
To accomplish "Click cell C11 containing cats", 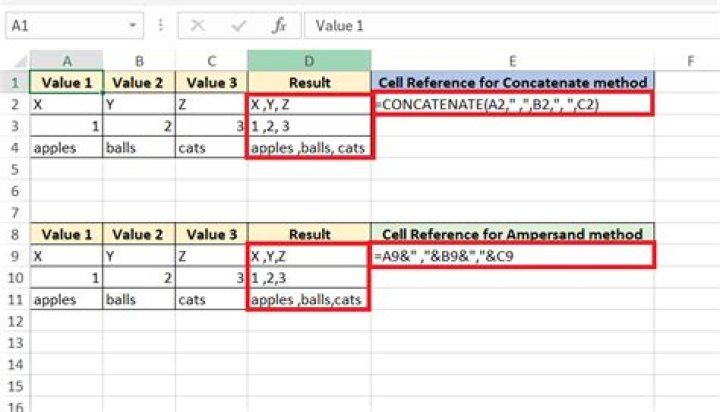I will click(x=211, y=299).
